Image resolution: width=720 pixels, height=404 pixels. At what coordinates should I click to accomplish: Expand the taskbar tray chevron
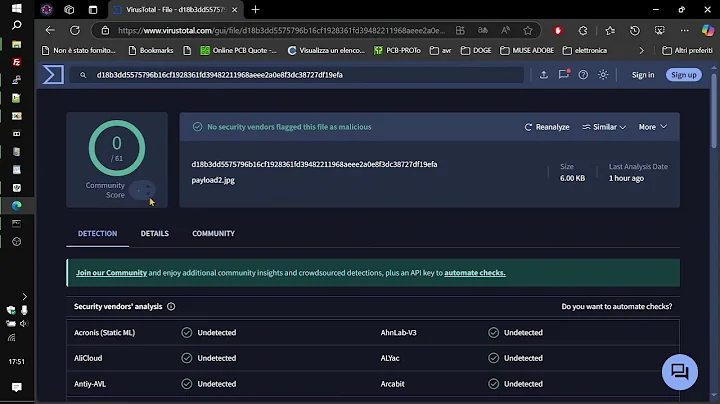tap(25, 297)
